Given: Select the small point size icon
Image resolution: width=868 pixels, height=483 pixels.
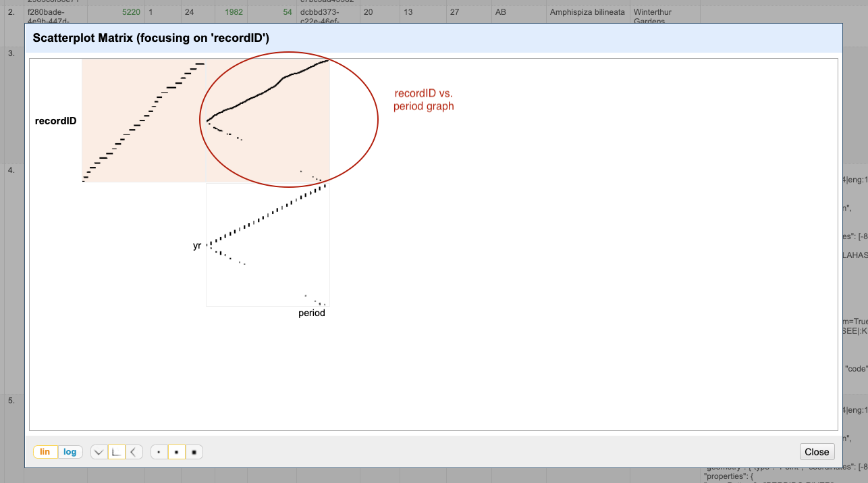Looking at the screenshot, I should pos(158,451).
